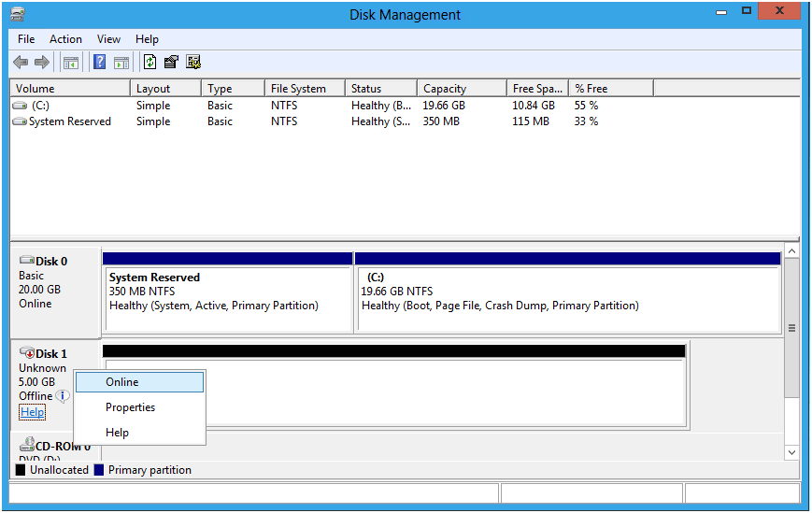
Task: Close the Disk Management window
Action: pyautogui.click(x=779, y=11)
